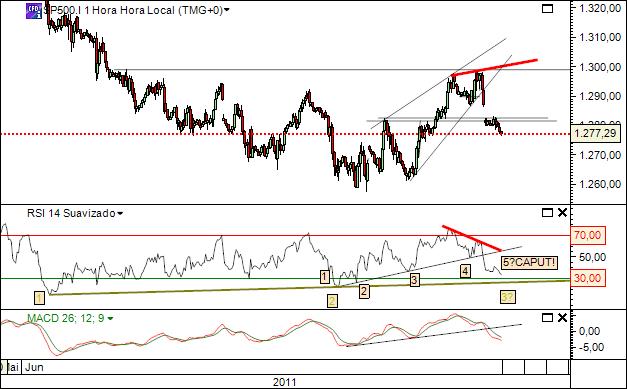The image size is (627, 389).
Task: Select the yellow 3? wave label
Action: point(508,297)
